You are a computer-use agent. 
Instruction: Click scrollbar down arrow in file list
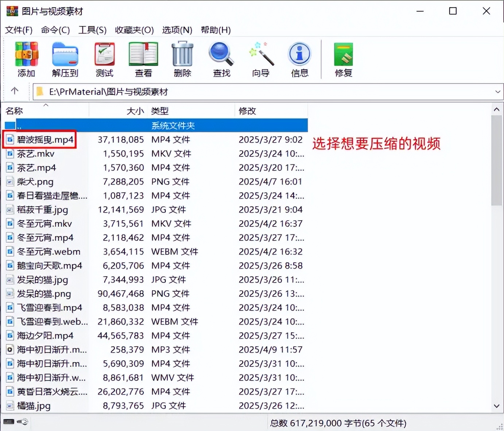(496, 406)
